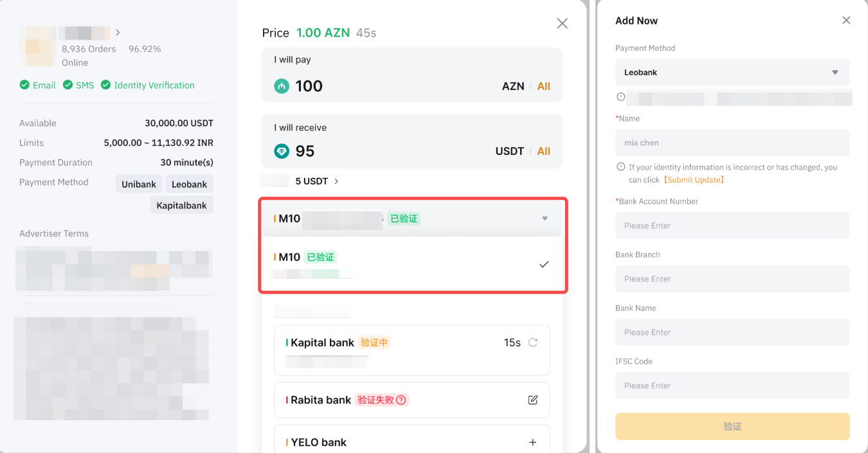868x453 pixels.
Task: Click the AZN currency icon in I will pay
Action: tap(282, 86)
